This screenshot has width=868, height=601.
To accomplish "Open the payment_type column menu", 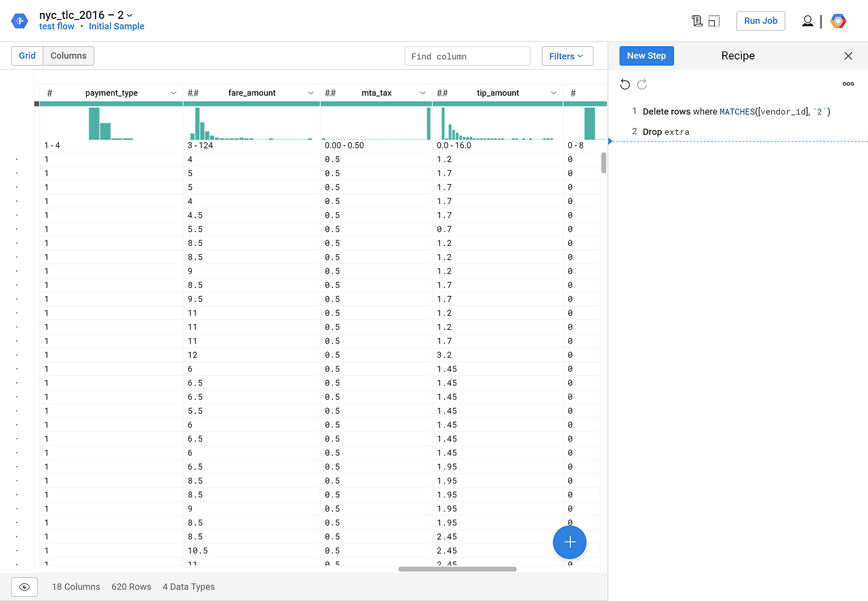I will (174, 93).
